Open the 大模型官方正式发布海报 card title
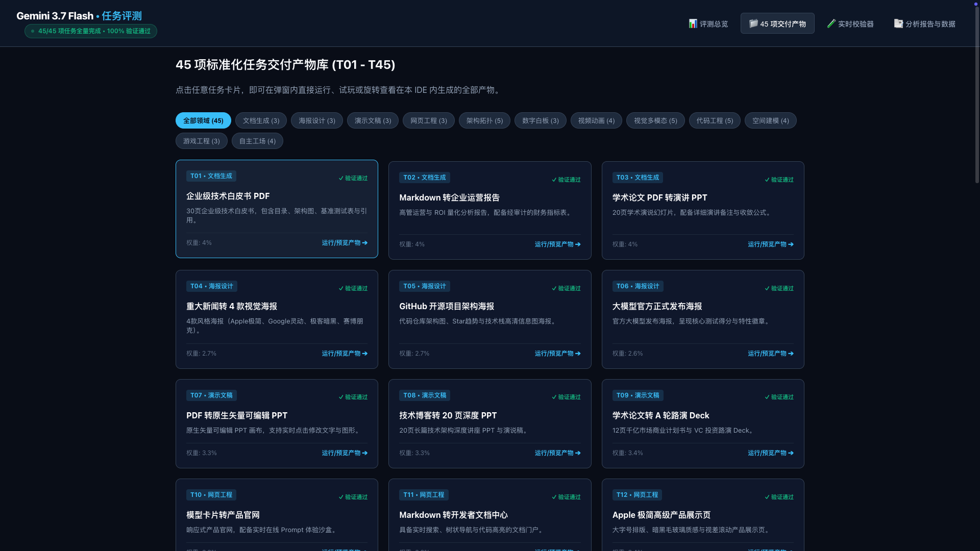Viewport: 980px width, 551px height. pos(657,307)
